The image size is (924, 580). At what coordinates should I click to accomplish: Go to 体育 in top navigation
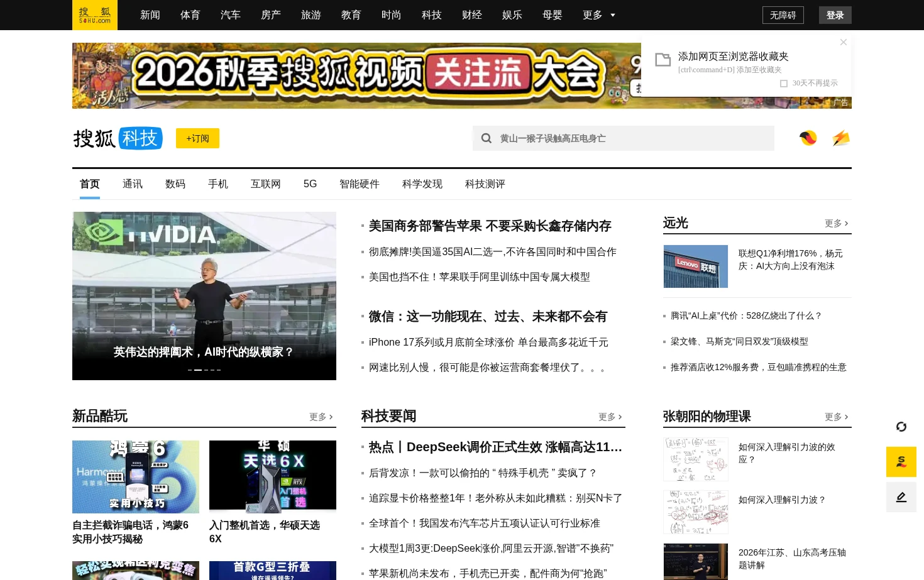pos(190,15)
